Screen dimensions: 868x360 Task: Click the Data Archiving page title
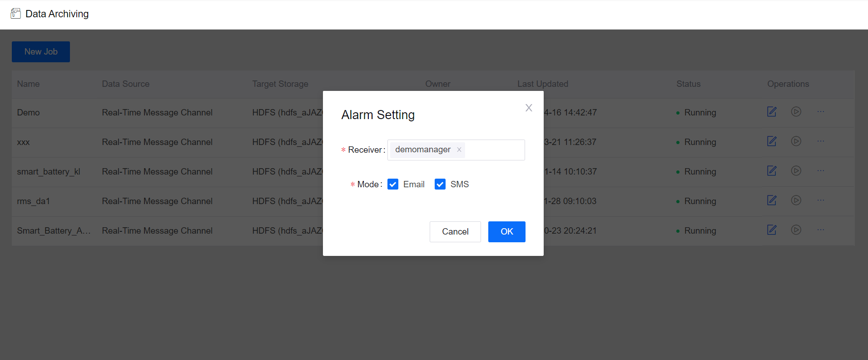pyautogui.click(x=57, y=14)
